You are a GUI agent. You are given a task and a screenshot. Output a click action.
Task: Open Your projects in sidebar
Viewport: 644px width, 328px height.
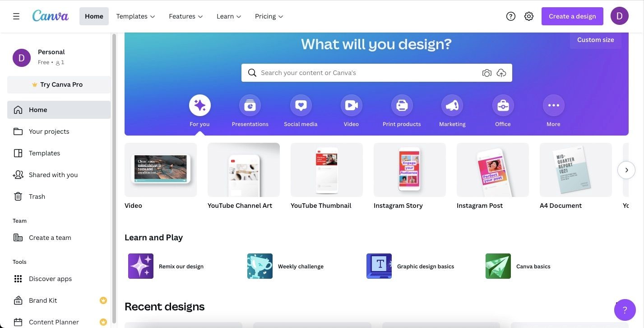[59, 131]
